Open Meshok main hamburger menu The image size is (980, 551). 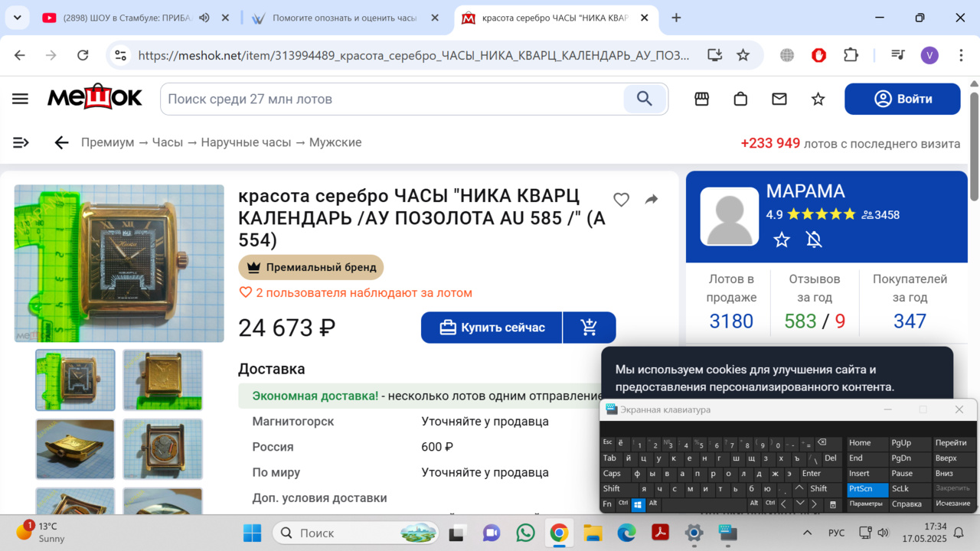(21, 99)
